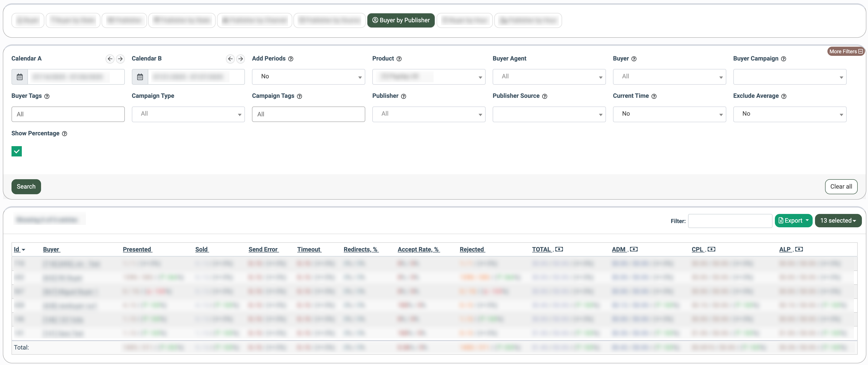Sort table by Sold column
Screen dimensions: 868x365
202,249
